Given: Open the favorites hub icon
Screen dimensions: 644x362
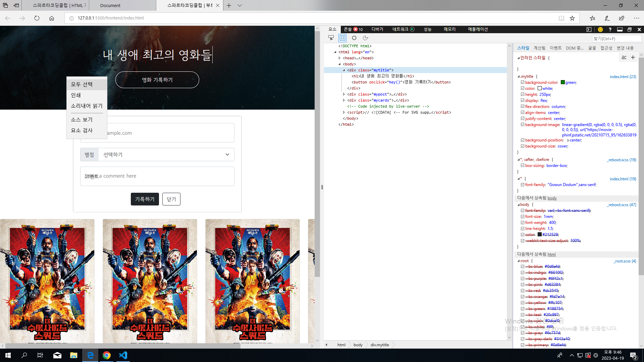Looking at the screenshot, I should (593, 18).
